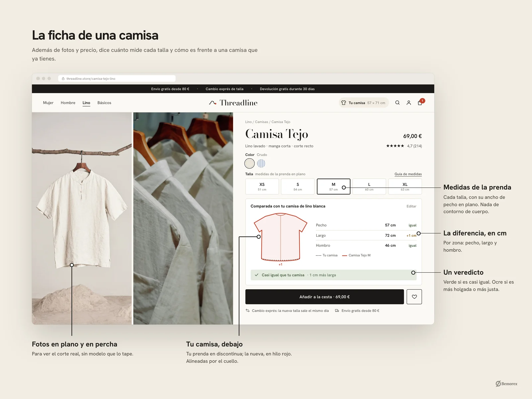Click 'Devolución gratis durante 30 días' banner text
Viewport: 532px width, 399px height.
point(287,89)
